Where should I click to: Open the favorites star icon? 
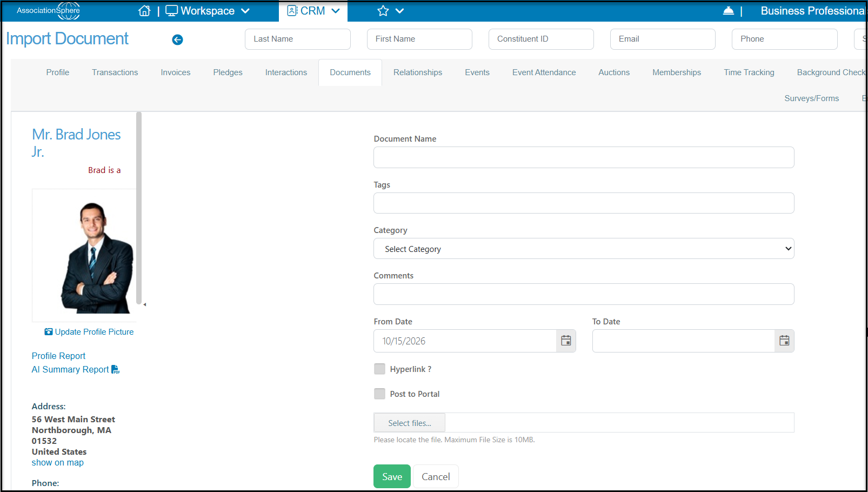tap(383, 11)
